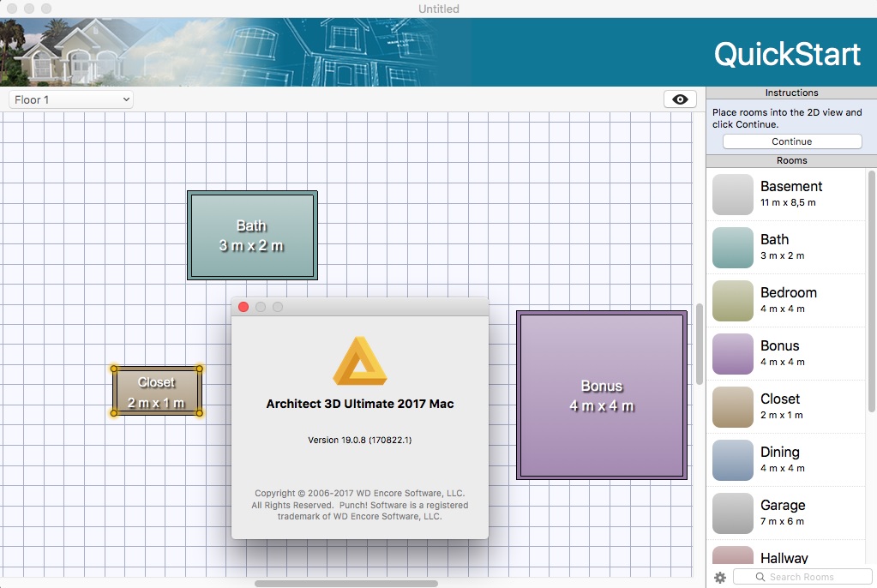Click the search magnifier icon
The image size is (877, 588).
760,577
